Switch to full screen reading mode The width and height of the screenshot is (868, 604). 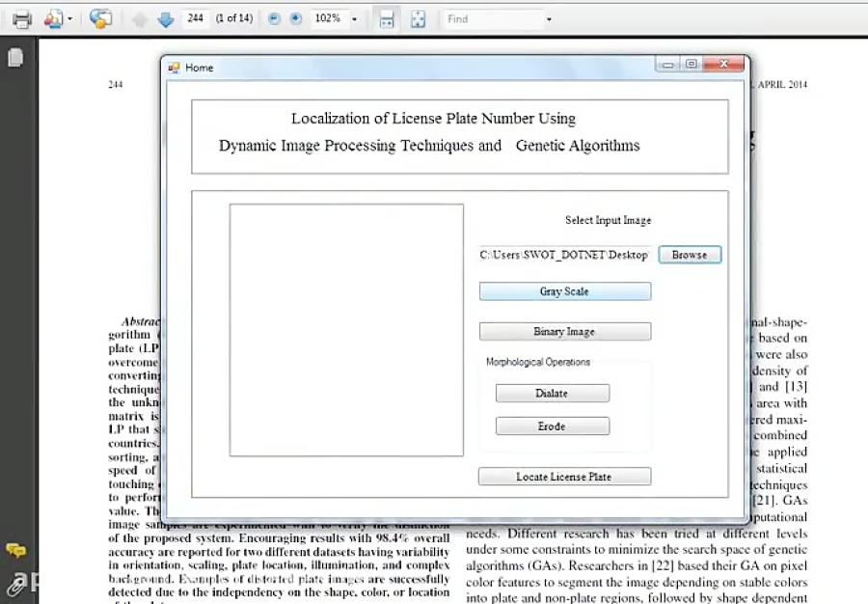click(x=418, y=18)
